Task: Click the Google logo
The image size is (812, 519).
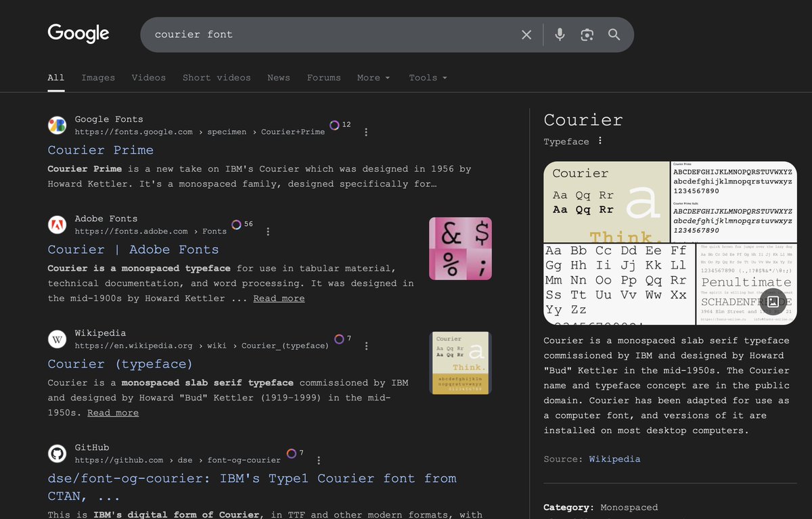Action: (78, 33)
